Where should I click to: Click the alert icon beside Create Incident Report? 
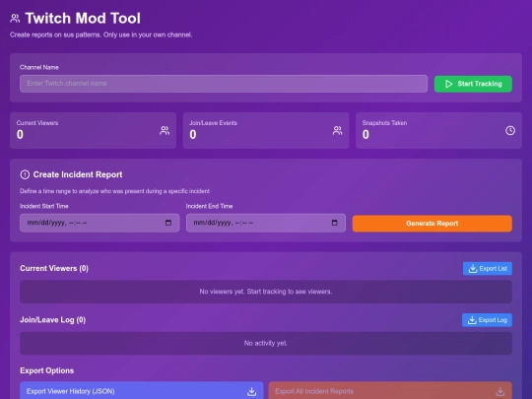pos(25,174)
